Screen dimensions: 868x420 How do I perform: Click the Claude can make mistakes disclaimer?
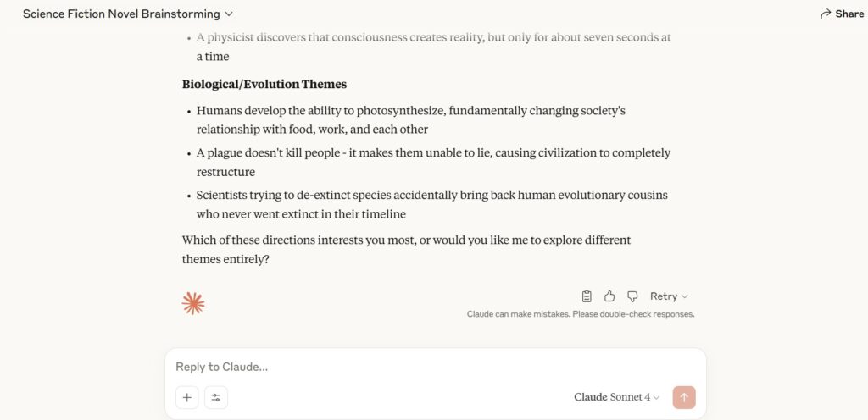(x=580, y=314)
